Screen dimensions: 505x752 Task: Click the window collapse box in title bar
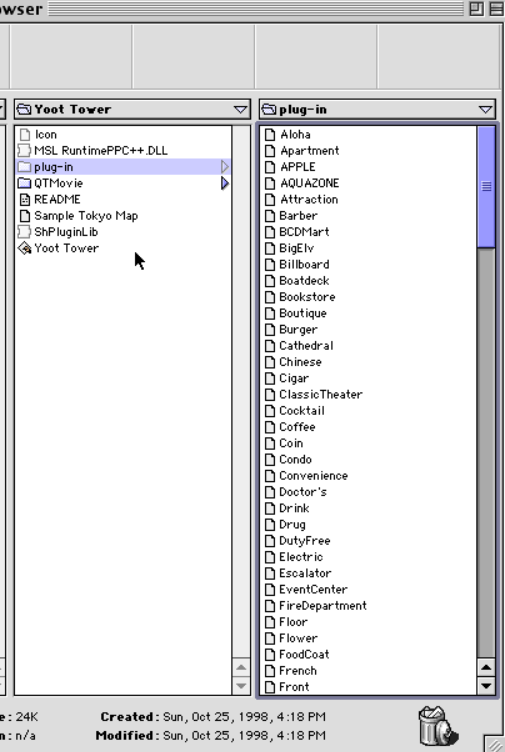[497, 9]
